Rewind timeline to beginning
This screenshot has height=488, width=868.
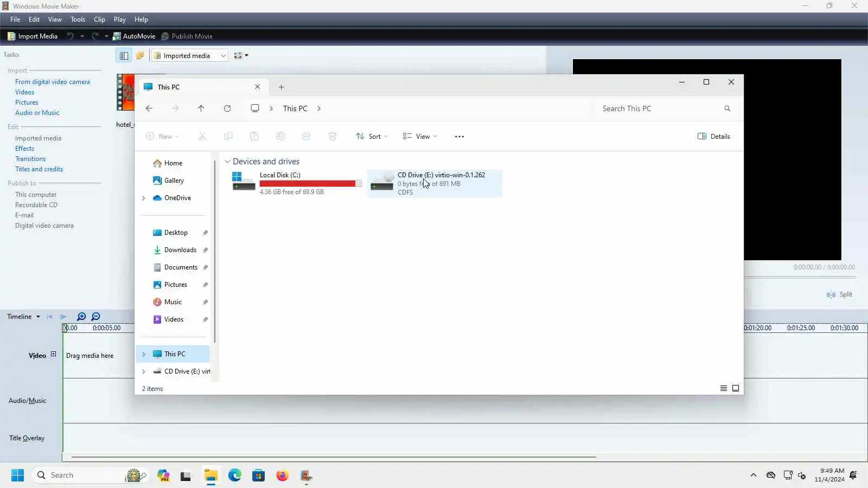(49, 317)
